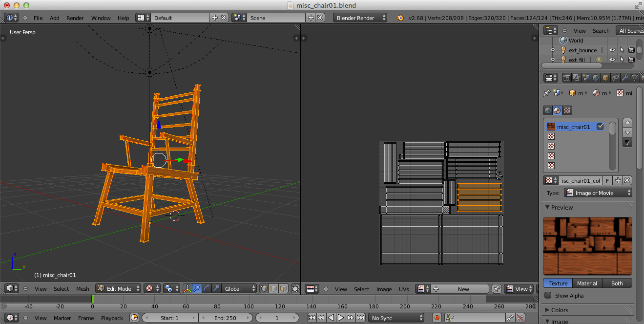The height and width of the screenshot is (324, 644).
Task: Show world textures context
Action: [548, 110]
